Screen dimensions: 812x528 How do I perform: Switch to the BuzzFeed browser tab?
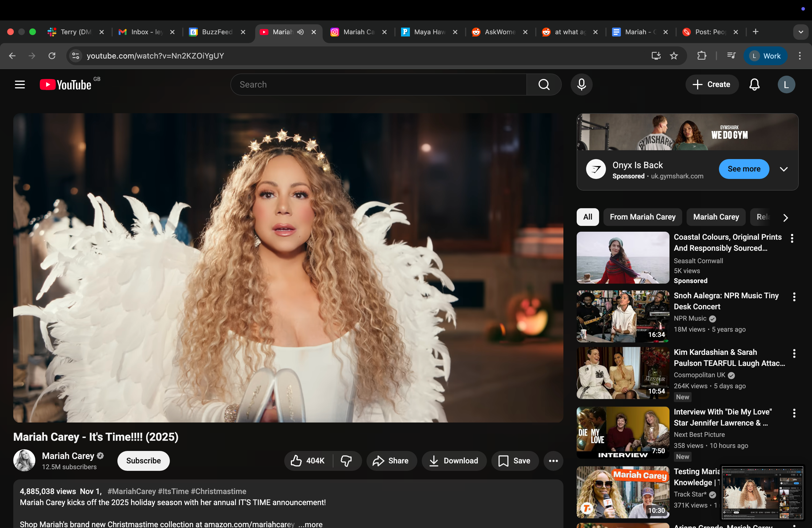click(x=217, y=32)
